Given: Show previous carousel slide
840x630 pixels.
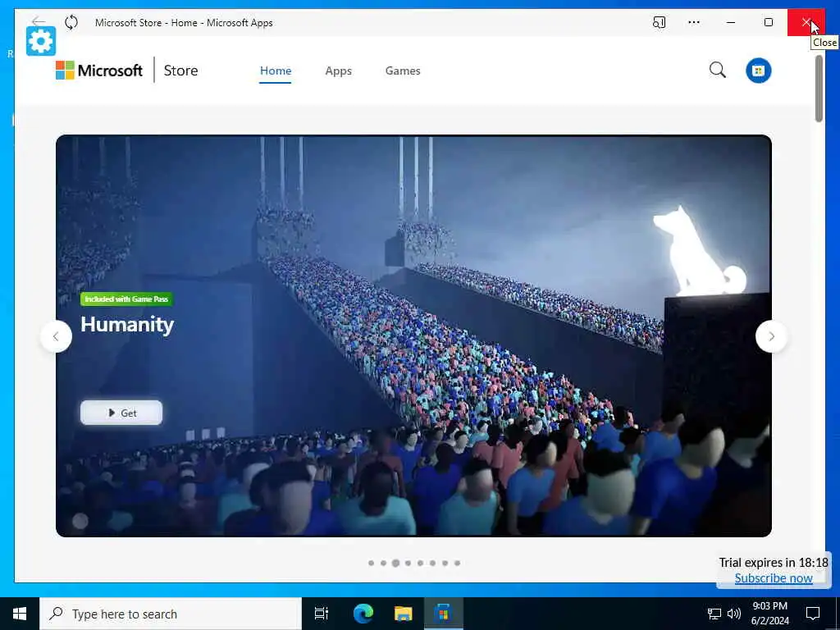Looking at the screenshot, I should click(x=56, y=336).
